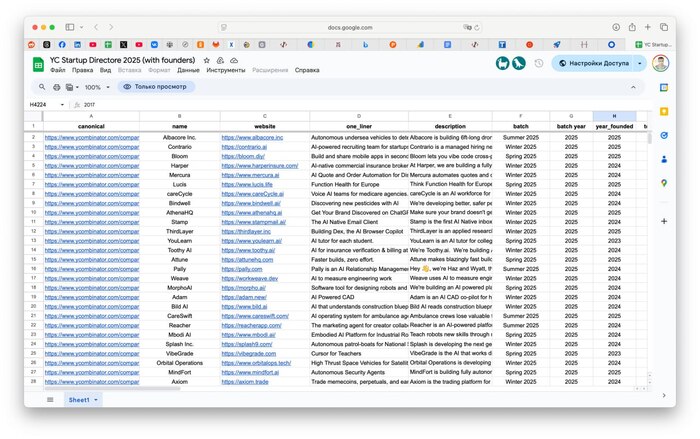Expand the side panel with bottom-right chevron
This screenshot has height=439, width=700.
[x=664, y=395]
